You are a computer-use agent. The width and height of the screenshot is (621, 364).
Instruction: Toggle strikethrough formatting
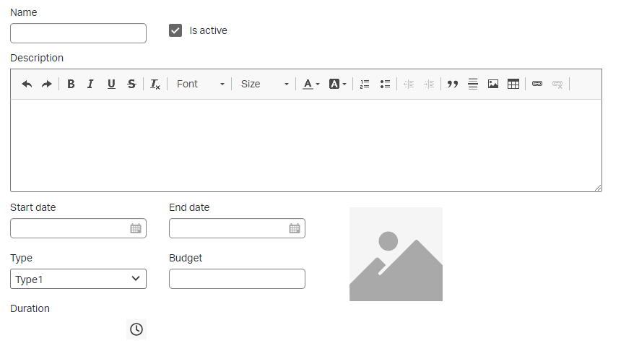[131, 84]
